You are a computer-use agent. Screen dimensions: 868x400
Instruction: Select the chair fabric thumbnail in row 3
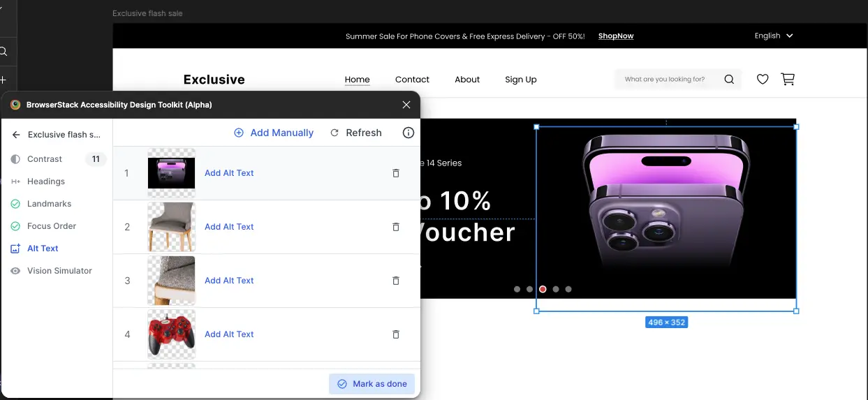pos(171,281)
